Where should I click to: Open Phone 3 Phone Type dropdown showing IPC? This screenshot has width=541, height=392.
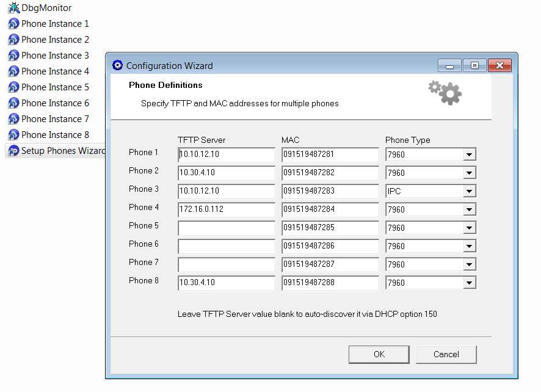[x=469, y=192]
